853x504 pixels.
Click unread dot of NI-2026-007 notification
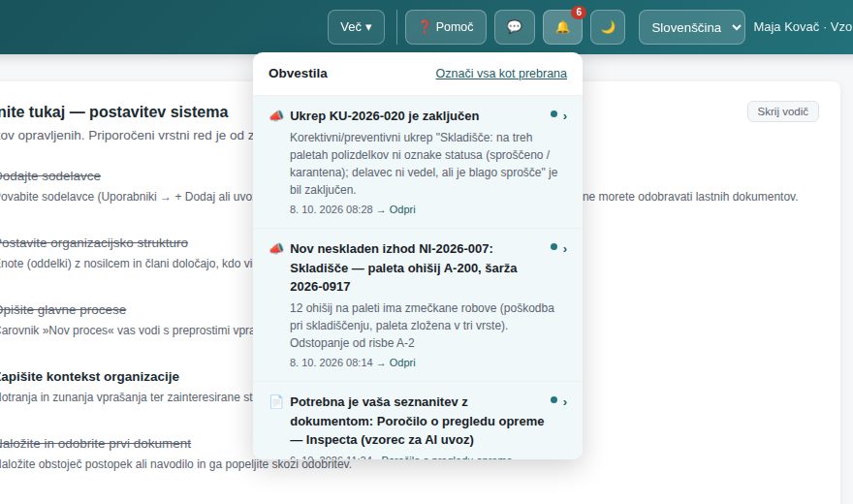[x=553, y=247]
